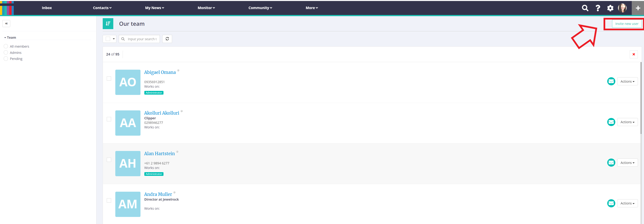Open Actions dropdown for Akolluri Akolluri
Screen dimensions: 644x224
[627, 122]
